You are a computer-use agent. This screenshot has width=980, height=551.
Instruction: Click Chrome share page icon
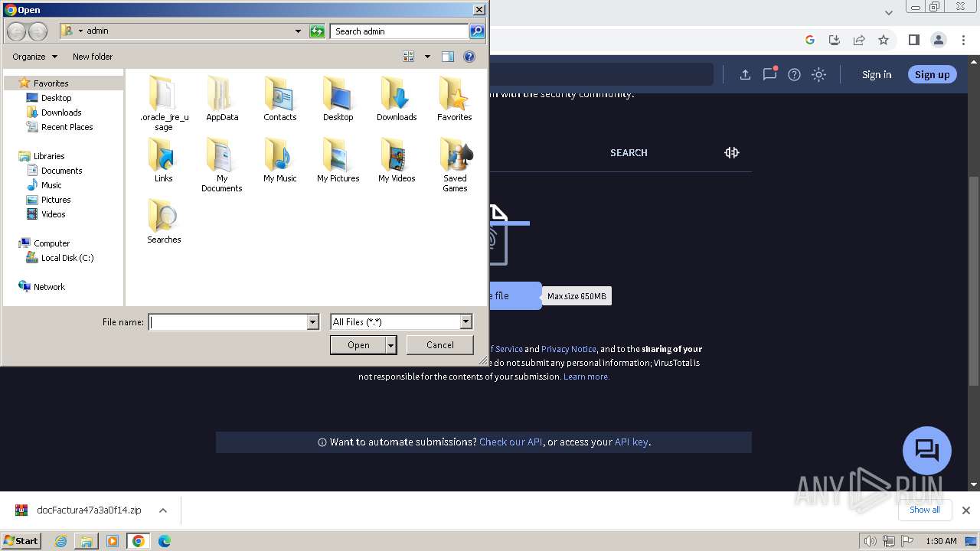[859, 40]
